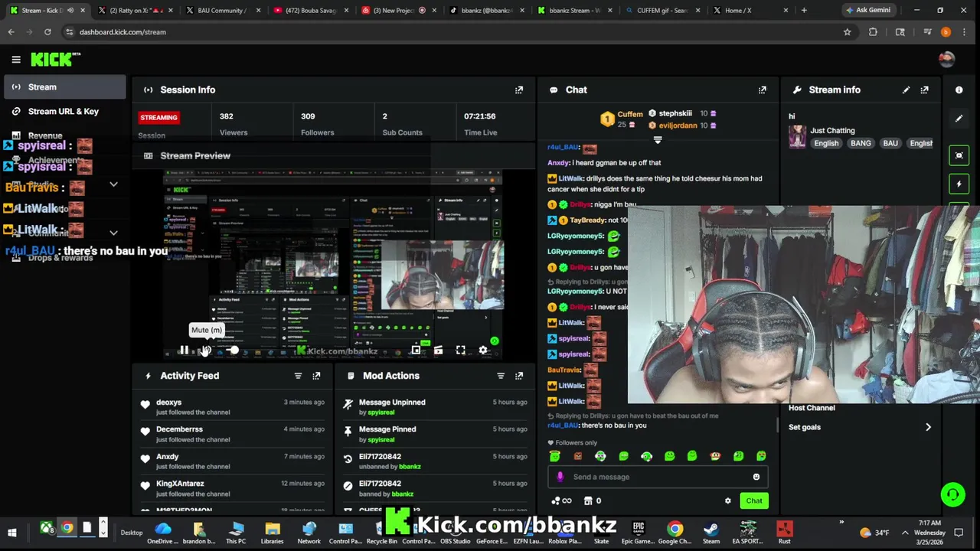Open Steam from the taskbar

point(711,533)
